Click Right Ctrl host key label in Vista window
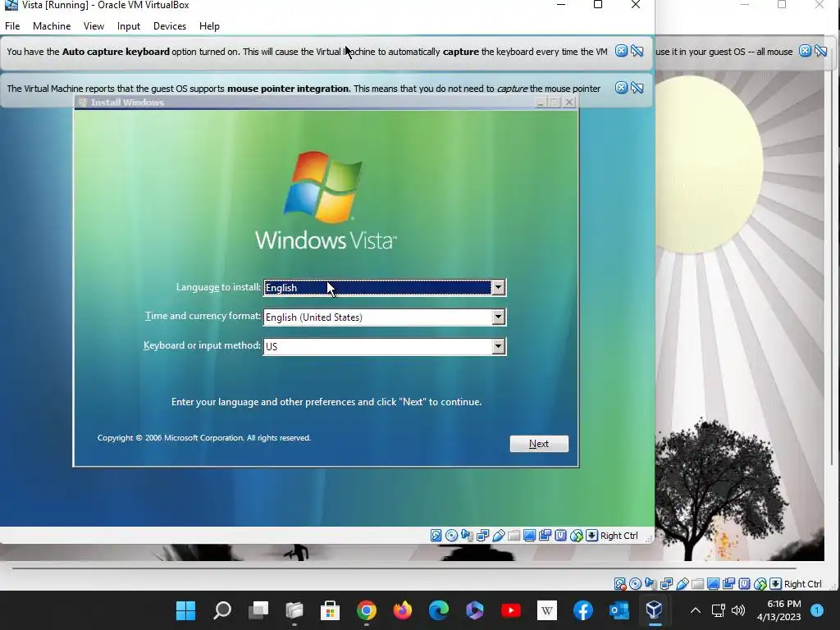This screenshot has width=840, height=630. tap(619, 535)
